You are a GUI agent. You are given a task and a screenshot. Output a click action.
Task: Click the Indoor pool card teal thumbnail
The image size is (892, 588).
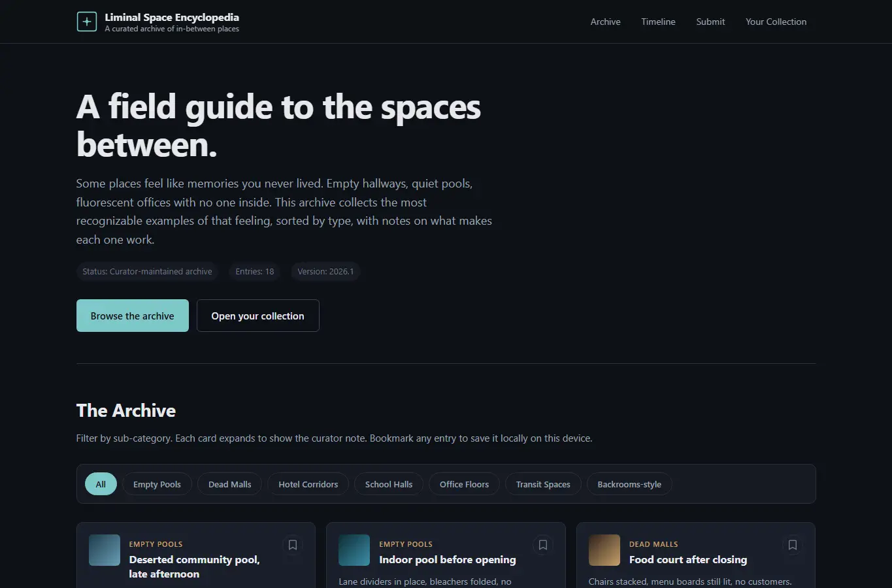pyautogui.click(x=354, y=550)
